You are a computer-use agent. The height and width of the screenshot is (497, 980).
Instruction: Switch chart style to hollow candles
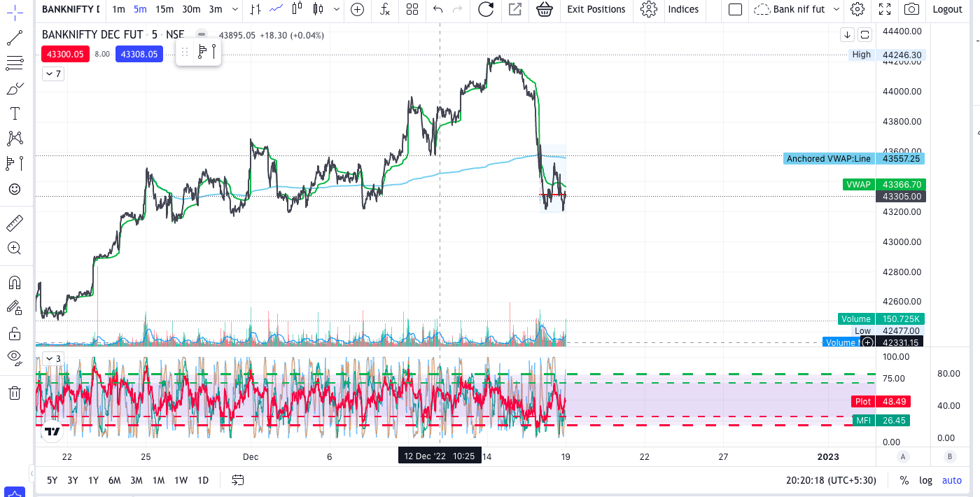[297, 9]
